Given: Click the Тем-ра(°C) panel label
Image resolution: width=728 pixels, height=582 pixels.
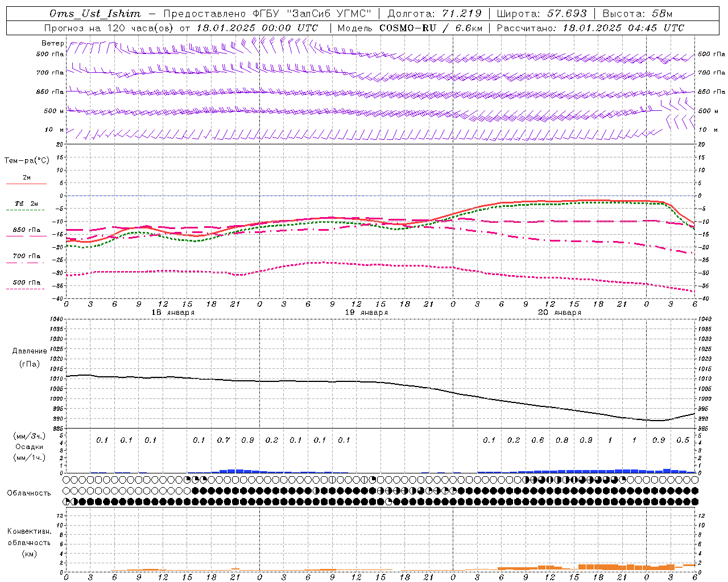Looking at the screenshot, I should pos(27,161).
